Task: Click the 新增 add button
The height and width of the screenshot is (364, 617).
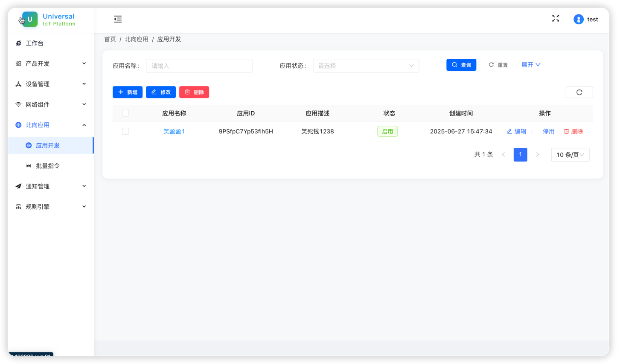Action: [x=128, y=92]
